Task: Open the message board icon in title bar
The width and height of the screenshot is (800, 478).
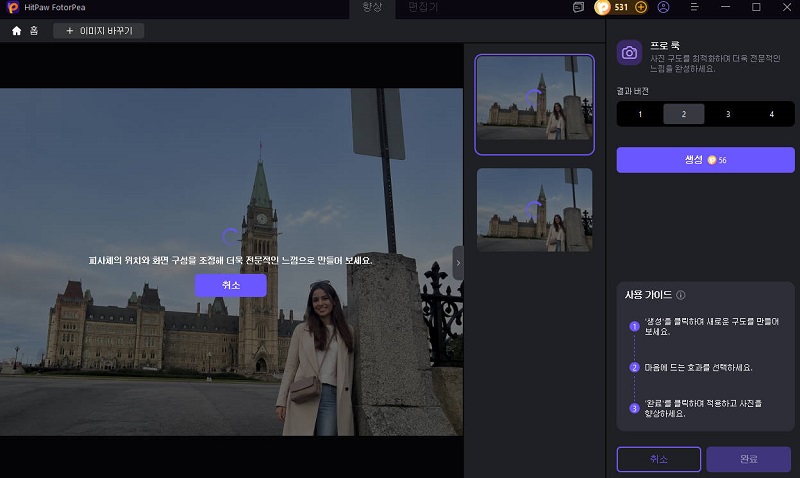Action: (578, 7)
